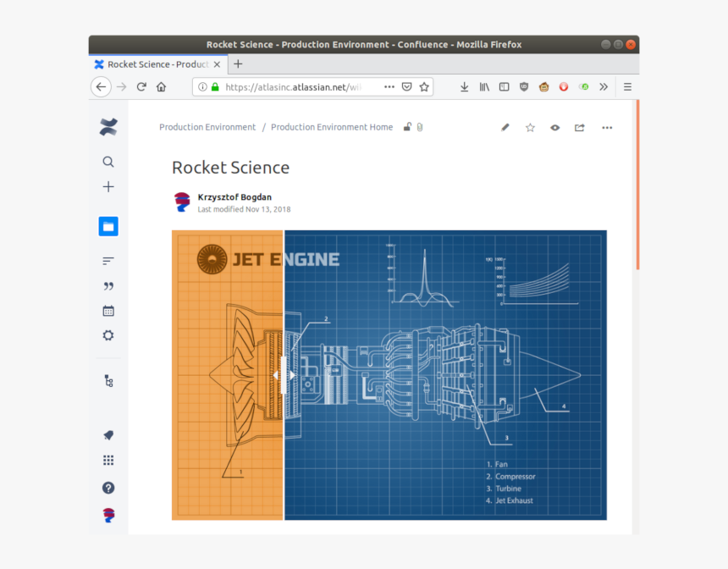Click the browser Forward button
This screenshot has width=728, height=569.
pyautogui.click(x=122, y=87)
